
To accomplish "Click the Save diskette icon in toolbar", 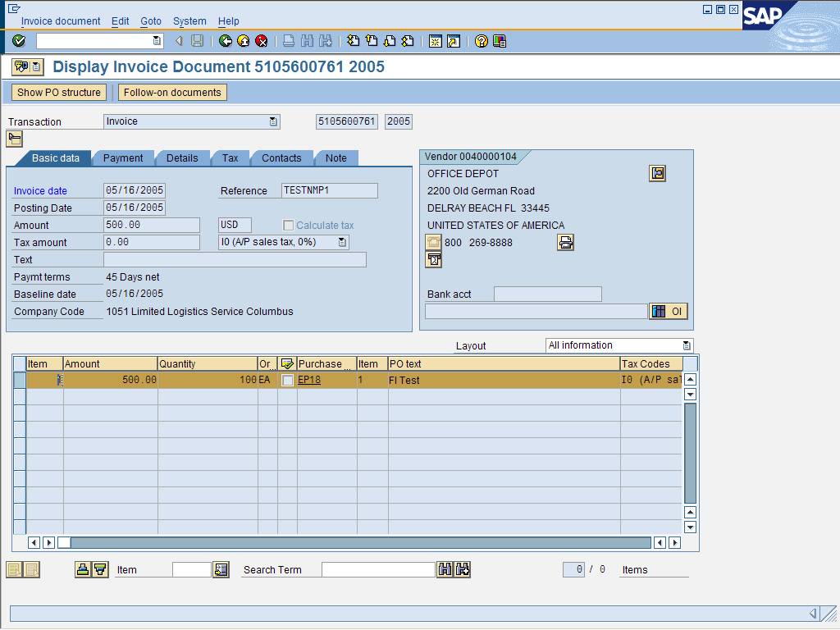I will [x=197, y=41].
